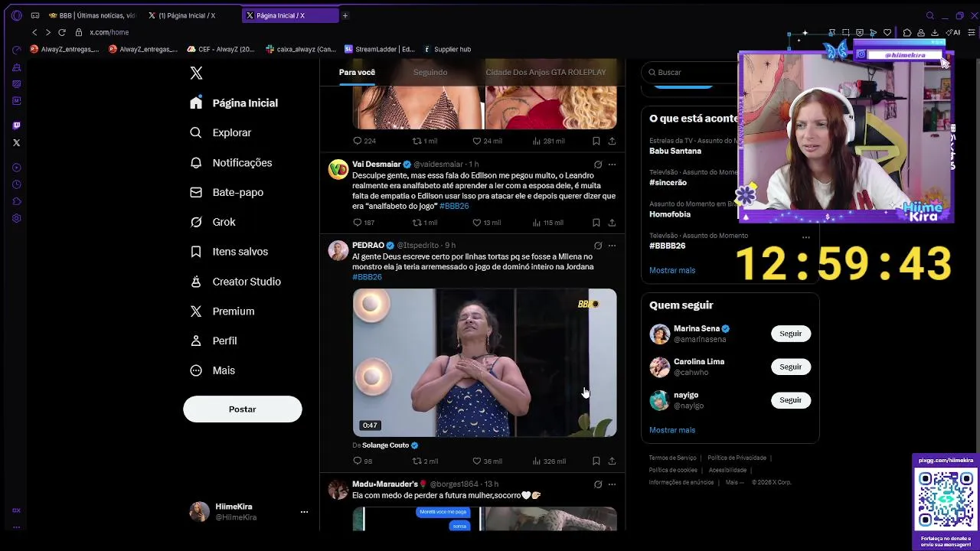This screenshot has width=980, height=551.
Task: Open Supplier hub bookmark
Action: 447,49
